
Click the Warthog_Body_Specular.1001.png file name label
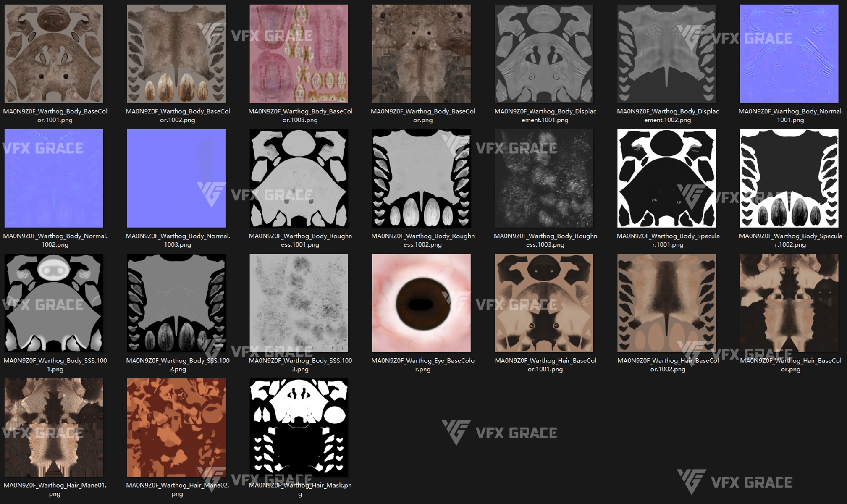click(x=668, y=240)
